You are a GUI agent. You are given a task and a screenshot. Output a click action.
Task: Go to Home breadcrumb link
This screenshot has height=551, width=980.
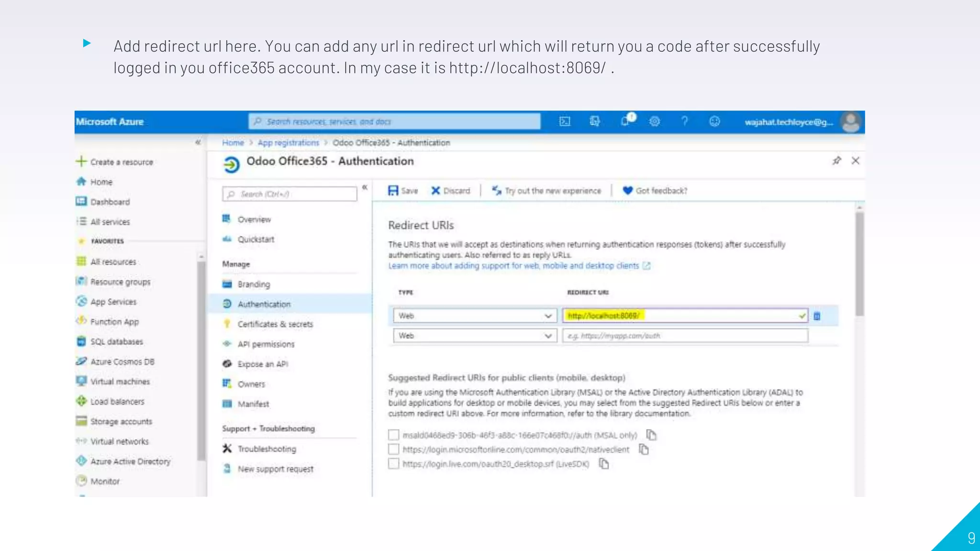(x=233, y=143)
